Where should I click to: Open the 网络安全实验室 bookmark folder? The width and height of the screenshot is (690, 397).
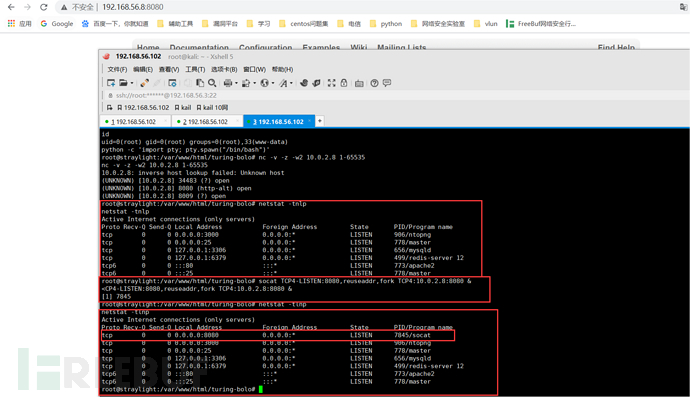(437, 24)
